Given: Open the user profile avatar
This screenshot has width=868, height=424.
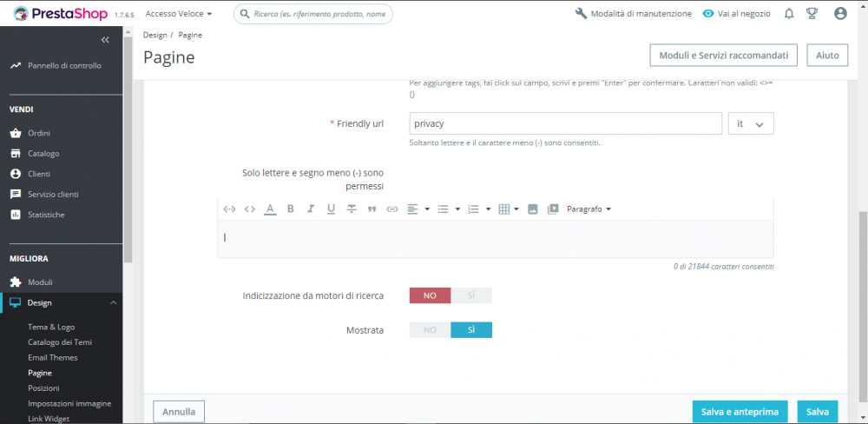Looking at the screenshot, I should point(840,13).
